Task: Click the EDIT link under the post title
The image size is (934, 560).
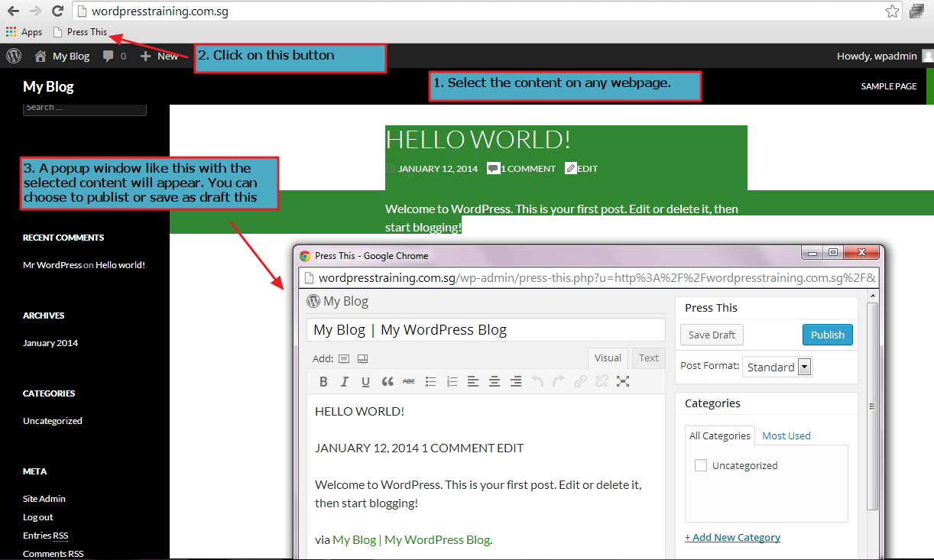Action: click(587, 169)
